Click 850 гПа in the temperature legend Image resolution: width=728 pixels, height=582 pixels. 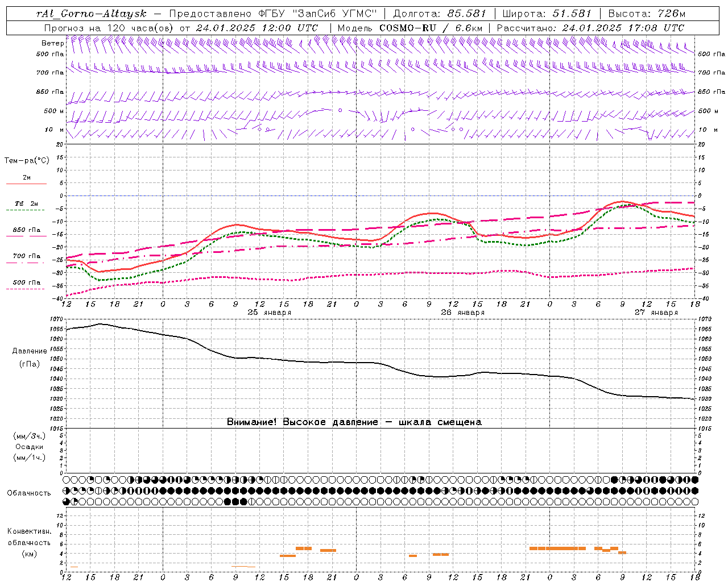tap(27, 230)
